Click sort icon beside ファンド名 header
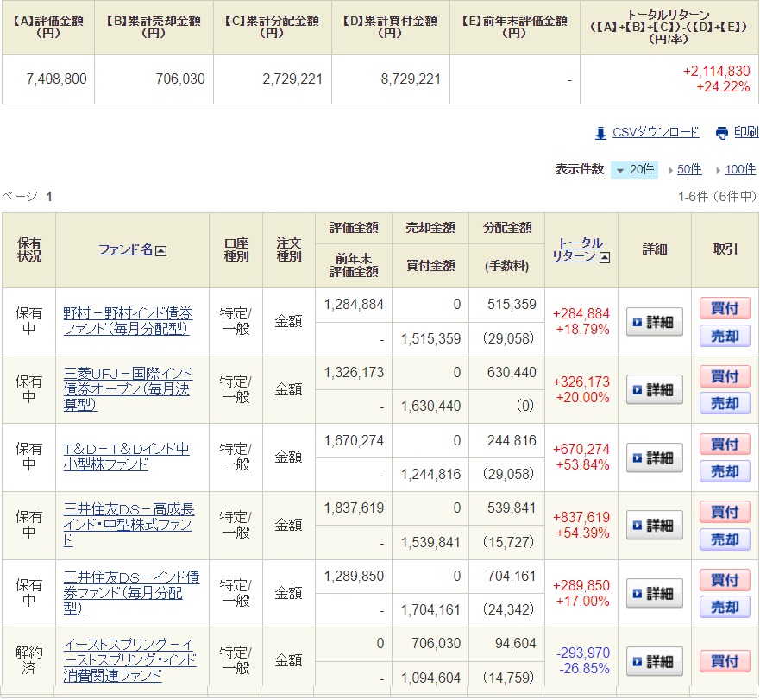 tap(160, 250)
